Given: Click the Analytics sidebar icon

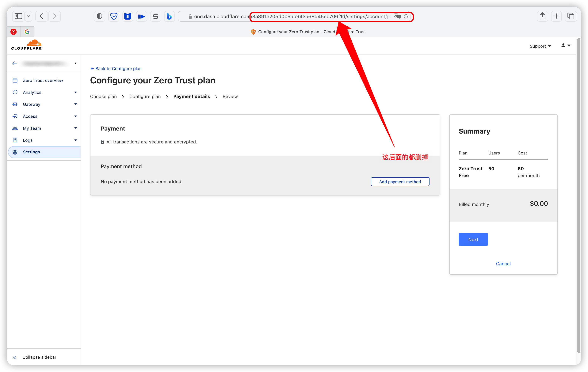Looking at the screenshot, I should [15, 92].
